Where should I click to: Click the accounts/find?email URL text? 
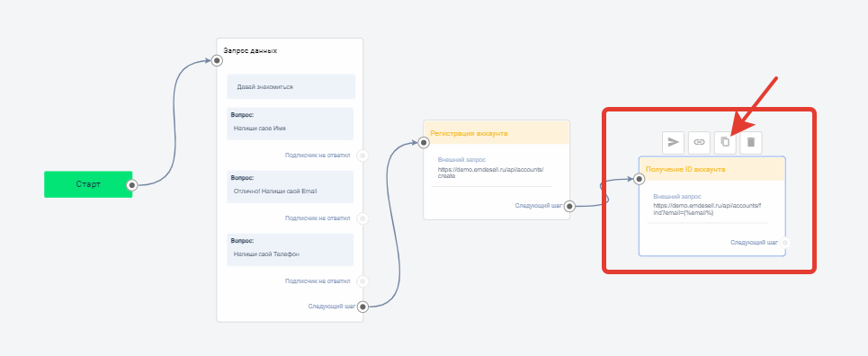click(707, 209)
